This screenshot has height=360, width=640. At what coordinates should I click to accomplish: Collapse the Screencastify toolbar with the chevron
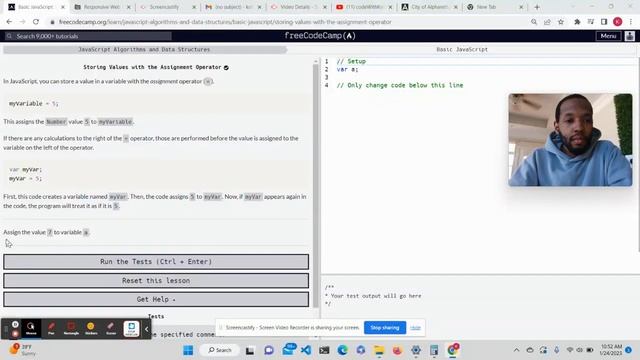click(147, 329)
